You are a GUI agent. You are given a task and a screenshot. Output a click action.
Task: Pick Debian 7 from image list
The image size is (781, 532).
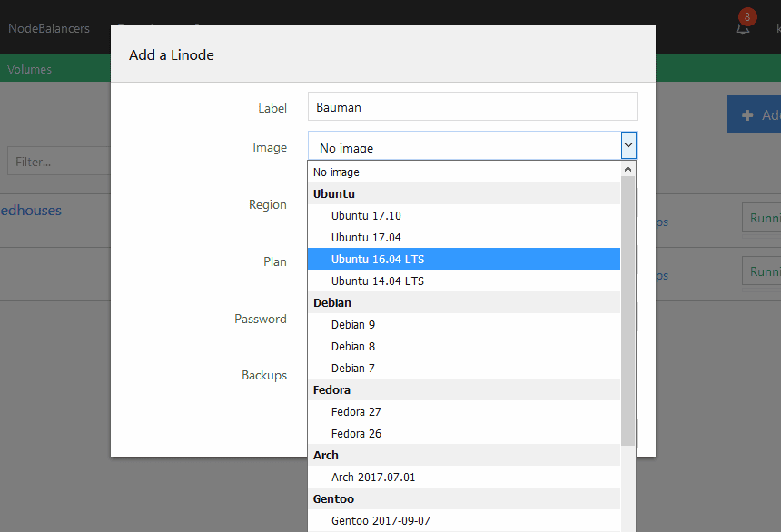click(x=464, y=368)
